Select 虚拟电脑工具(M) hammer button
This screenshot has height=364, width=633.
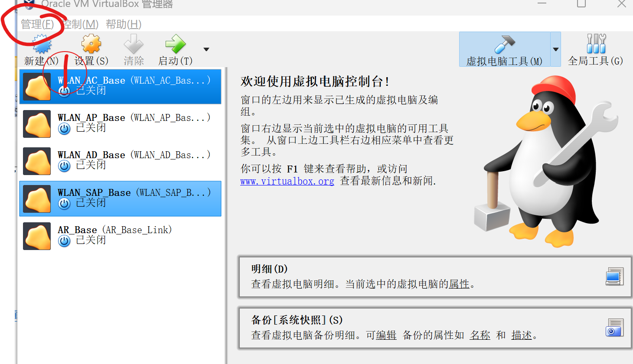tap(505, 49)
